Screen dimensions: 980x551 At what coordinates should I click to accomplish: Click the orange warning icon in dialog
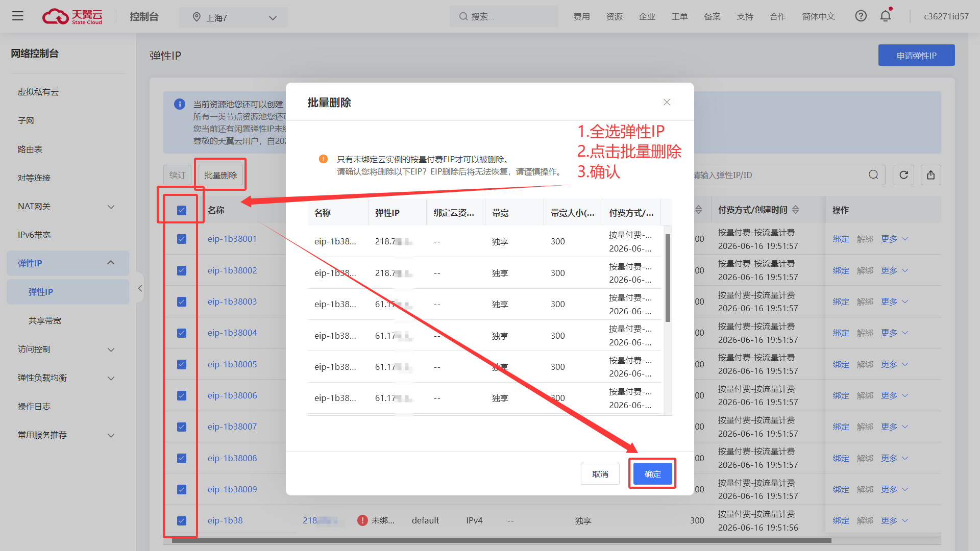pyautogui.click(x=323, y=159)
